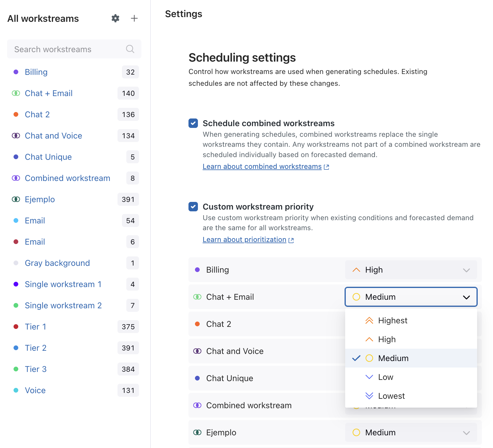Screen dimensions: 493x448
Task: Click the Highest priority double-chevron icon
Action: pos(369,320)
